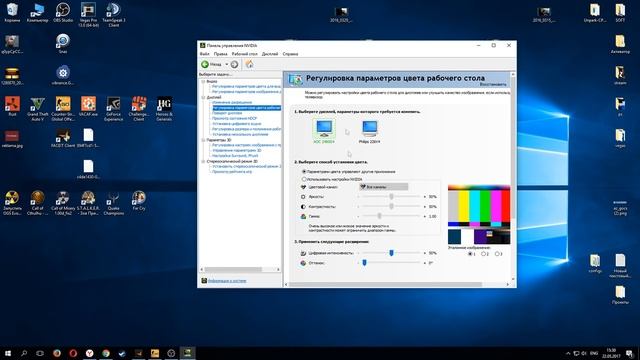Open 'Управление параметрами 3D' tree item

point(236,150)
